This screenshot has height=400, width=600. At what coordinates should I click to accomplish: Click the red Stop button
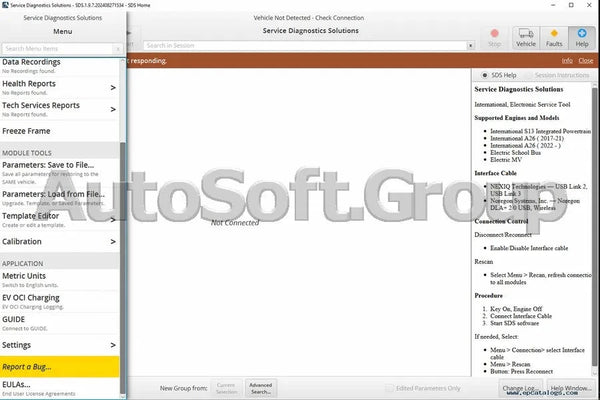pos(494,38)
